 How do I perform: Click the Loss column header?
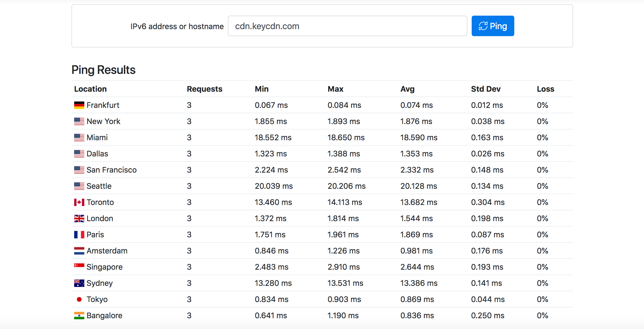coord(546,89)
